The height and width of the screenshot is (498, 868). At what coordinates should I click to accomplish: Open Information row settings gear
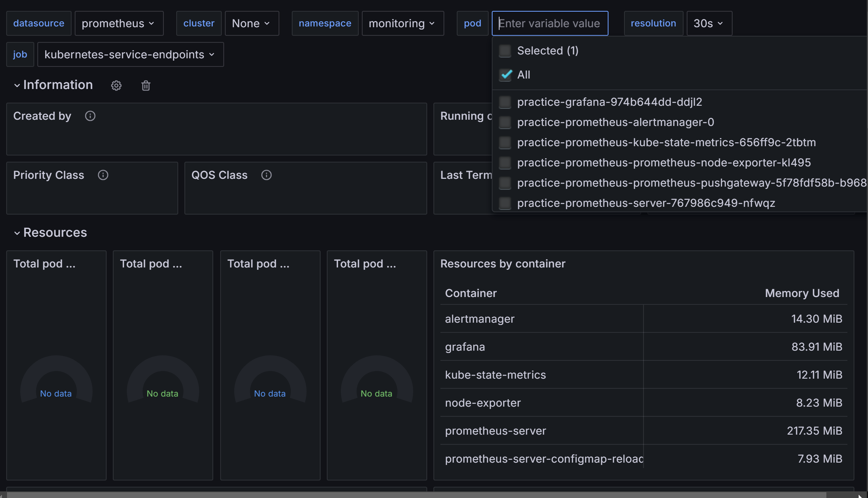click(x=116, y=86)
